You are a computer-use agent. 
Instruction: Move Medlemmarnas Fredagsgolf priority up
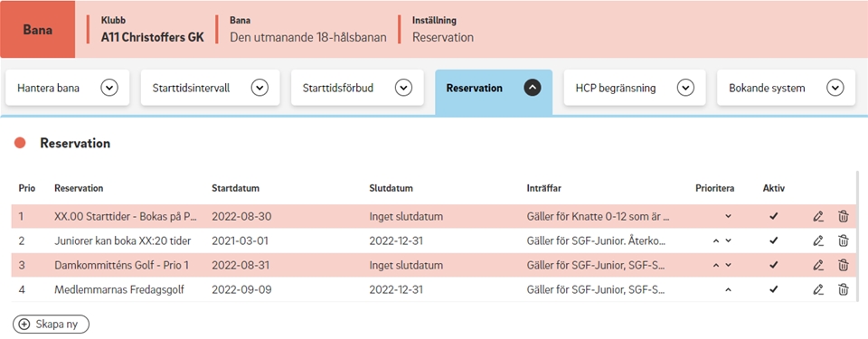click(x=728, y=289)
